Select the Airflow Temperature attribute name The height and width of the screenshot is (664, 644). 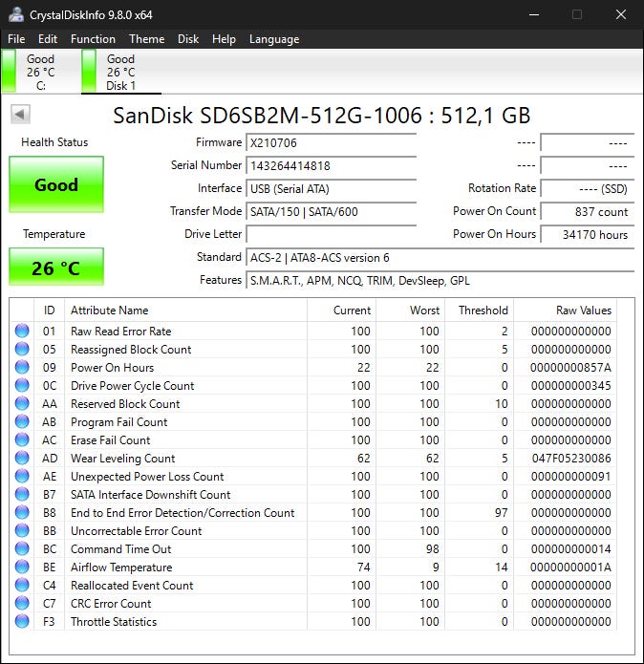coord(121,567)
